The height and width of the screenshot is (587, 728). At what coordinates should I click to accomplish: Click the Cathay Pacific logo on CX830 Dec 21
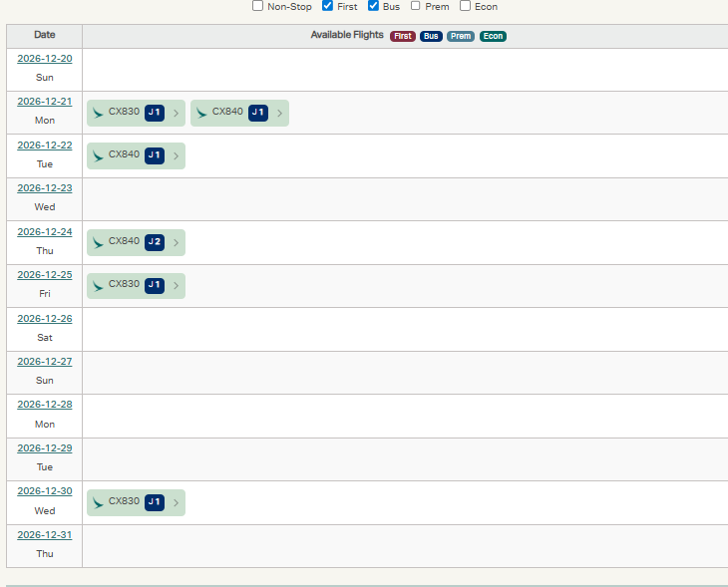tap(98, 113)
